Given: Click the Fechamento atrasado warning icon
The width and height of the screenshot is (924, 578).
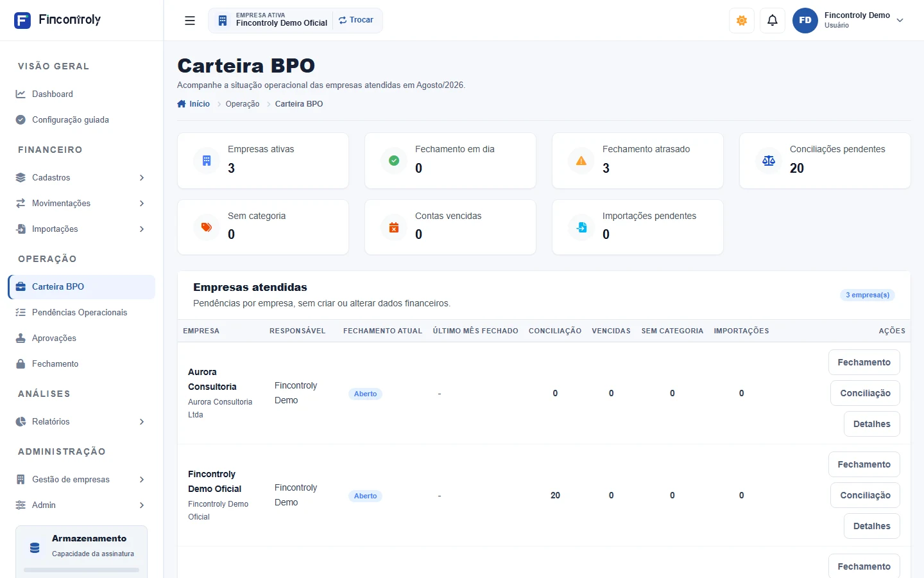Looking at the screenshot, I should (x=581, y=161).
